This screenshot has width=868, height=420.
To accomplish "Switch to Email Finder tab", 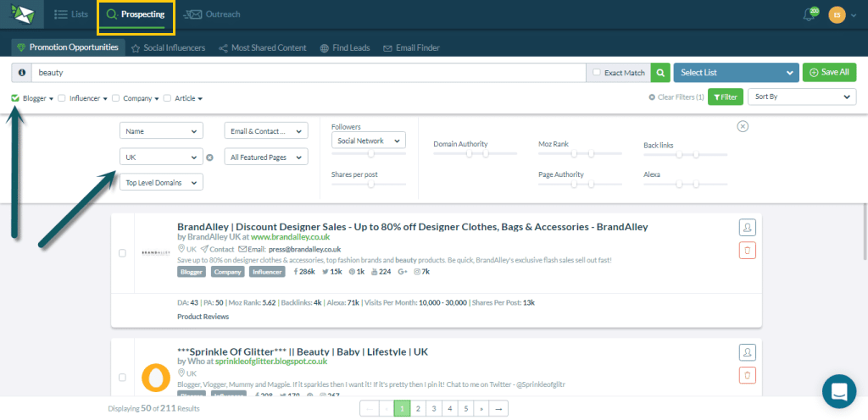I will coord(411,48).
